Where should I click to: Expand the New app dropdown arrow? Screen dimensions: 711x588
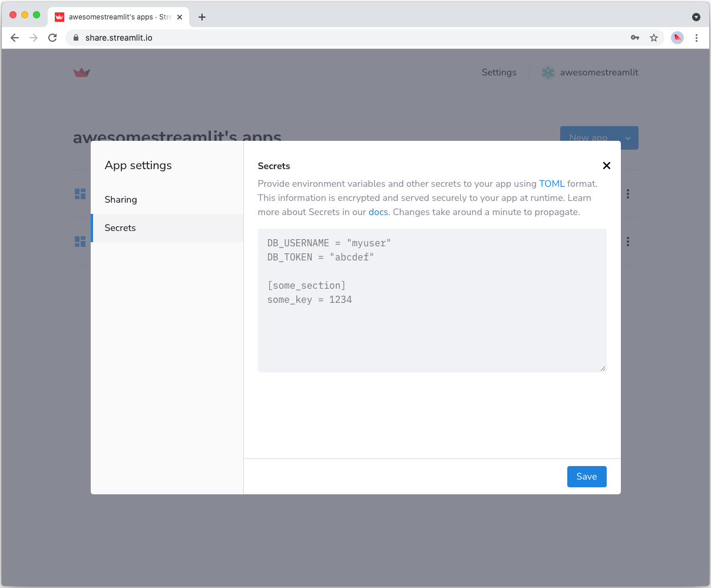[628, 138]
